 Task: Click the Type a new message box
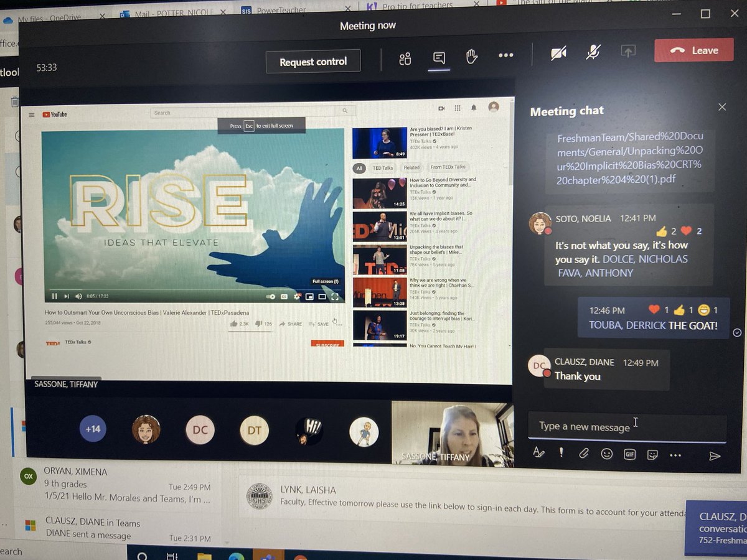pyautogui.click(x=627, y=426)
